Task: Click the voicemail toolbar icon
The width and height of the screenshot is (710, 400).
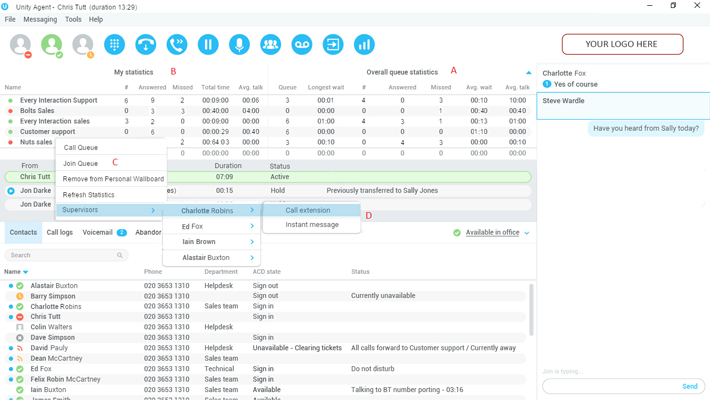Action: pos(301,45)
